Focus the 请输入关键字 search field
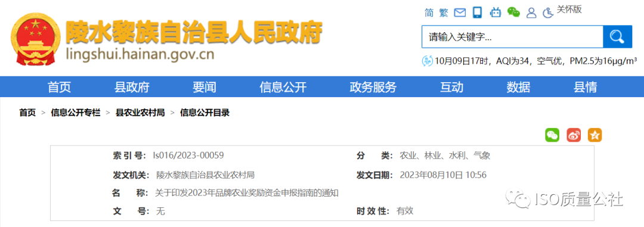644x227 pixels. pyautogui.click(x=512, y=37)
